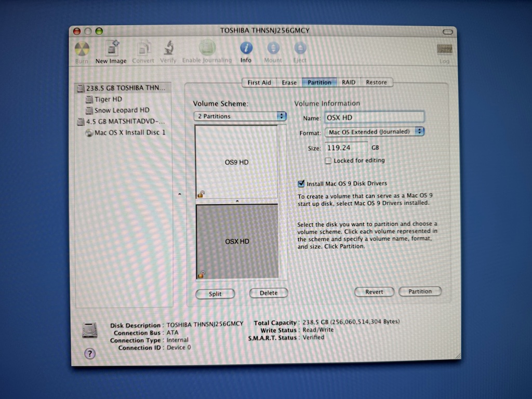Click the sidebar splitter handle
Screen dimensions: 532x399
[179, 194]
